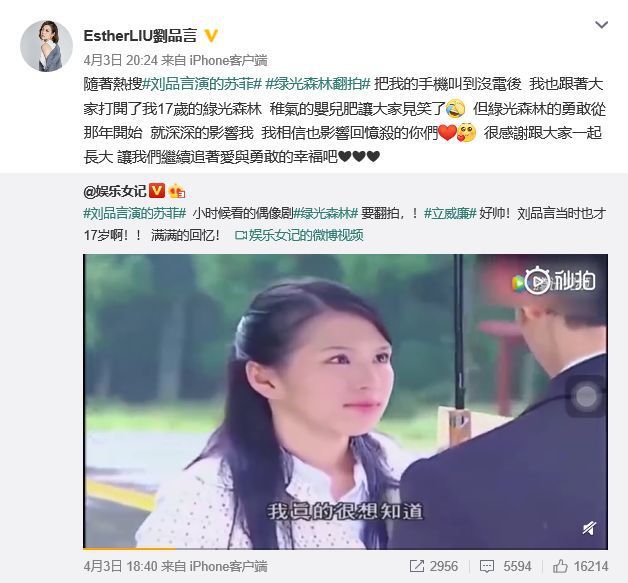The height and width of the screenshot is (583, 628).
Task: Open 娱乐女记的微博视频 video link
Action: 299,235
